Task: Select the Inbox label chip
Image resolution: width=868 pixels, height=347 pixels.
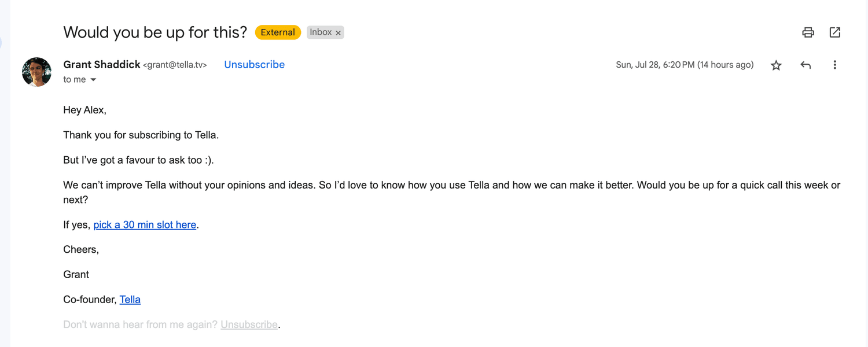Action: point(321,32)
